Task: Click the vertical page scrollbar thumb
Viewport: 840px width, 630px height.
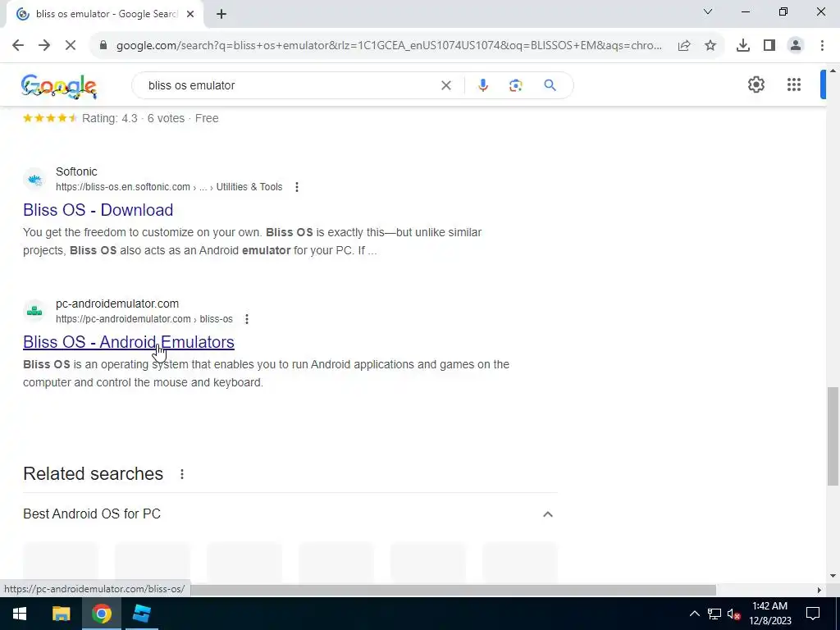Action: (x=833, y=436)
